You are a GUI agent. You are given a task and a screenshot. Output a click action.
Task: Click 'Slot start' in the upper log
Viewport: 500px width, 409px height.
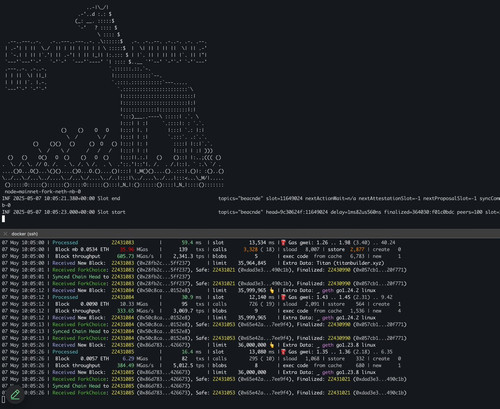point(111,212)
